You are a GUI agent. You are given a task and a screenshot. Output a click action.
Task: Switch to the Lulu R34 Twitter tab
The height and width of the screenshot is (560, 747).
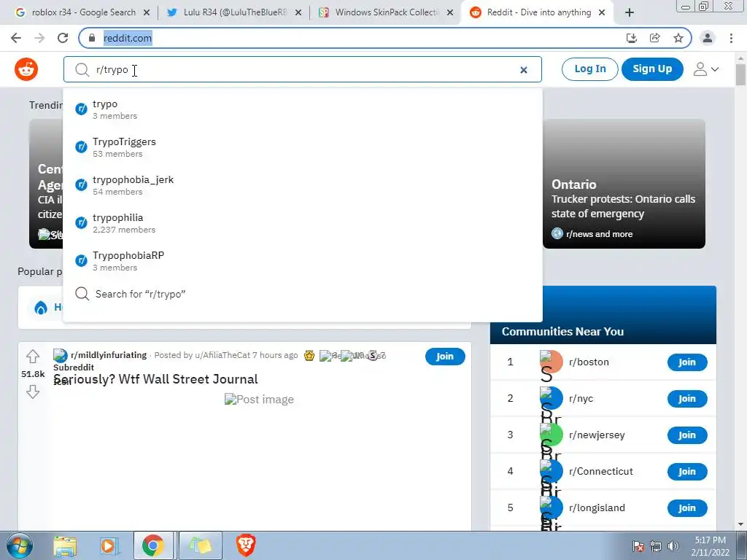pos(234,12)
